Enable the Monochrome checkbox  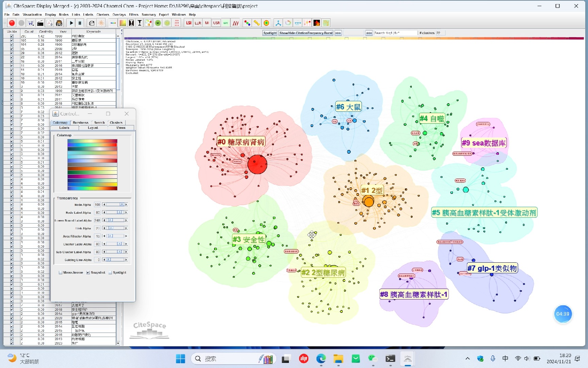coord(61,273)
